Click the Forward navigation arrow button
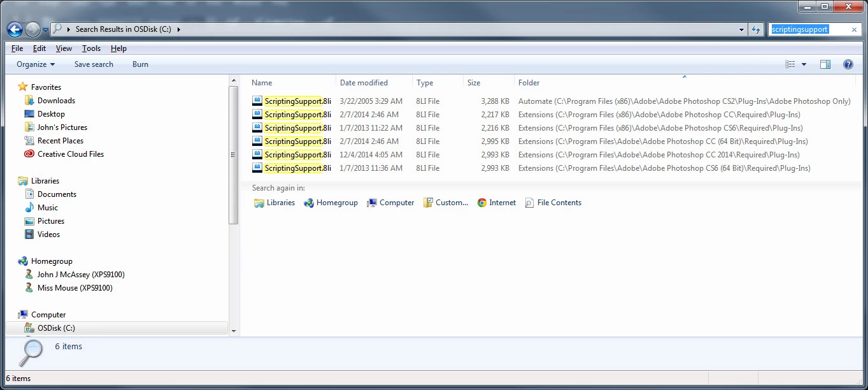This screenshot has height=390, width=868. click(x=32, y=29)
